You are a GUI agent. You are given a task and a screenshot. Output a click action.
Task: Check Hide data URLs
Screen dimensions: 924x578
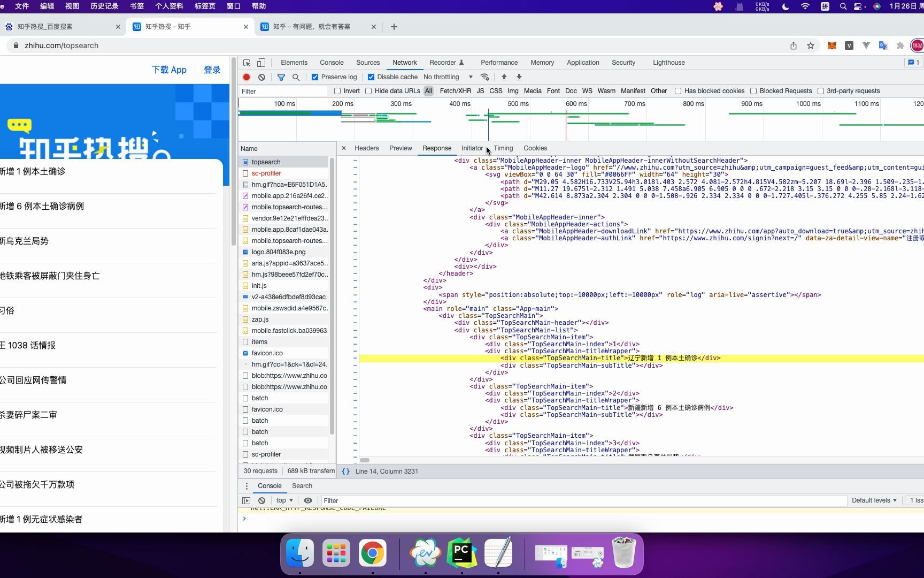tap(368, 91)
